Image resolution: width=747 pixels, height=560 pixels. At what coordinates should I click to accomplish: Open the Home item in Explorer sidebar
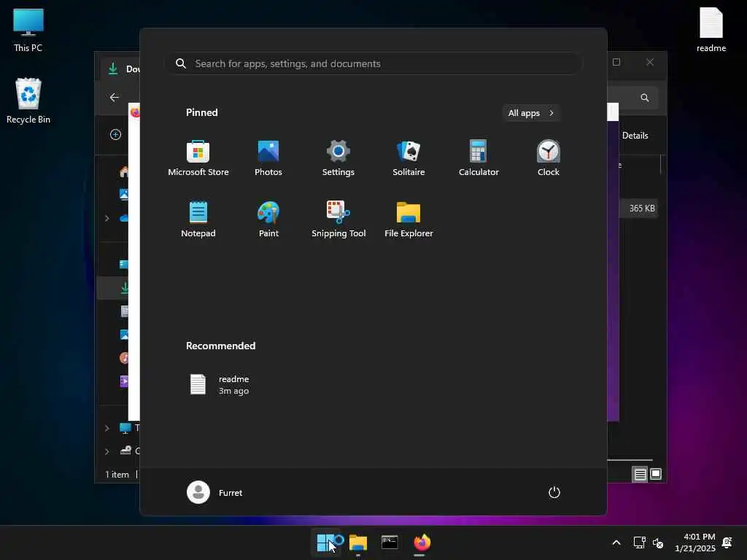coord(124,171)
